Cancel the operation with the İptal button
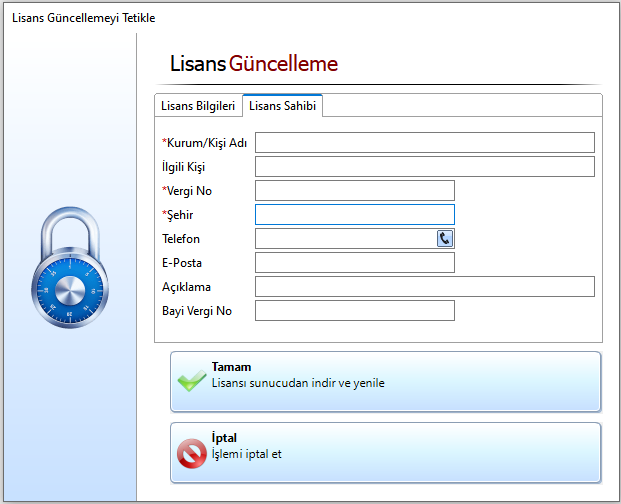Screen dimensions: 621x504 click(386, 452)
